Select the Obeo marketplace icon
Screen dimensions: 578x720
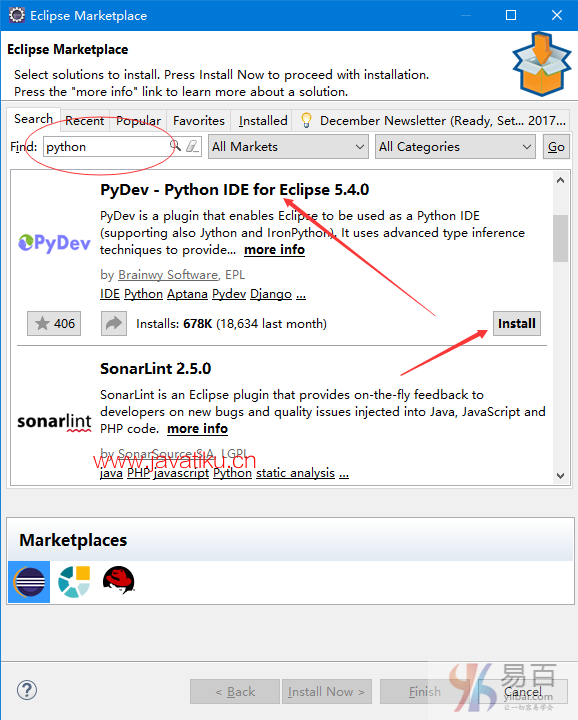74,581
